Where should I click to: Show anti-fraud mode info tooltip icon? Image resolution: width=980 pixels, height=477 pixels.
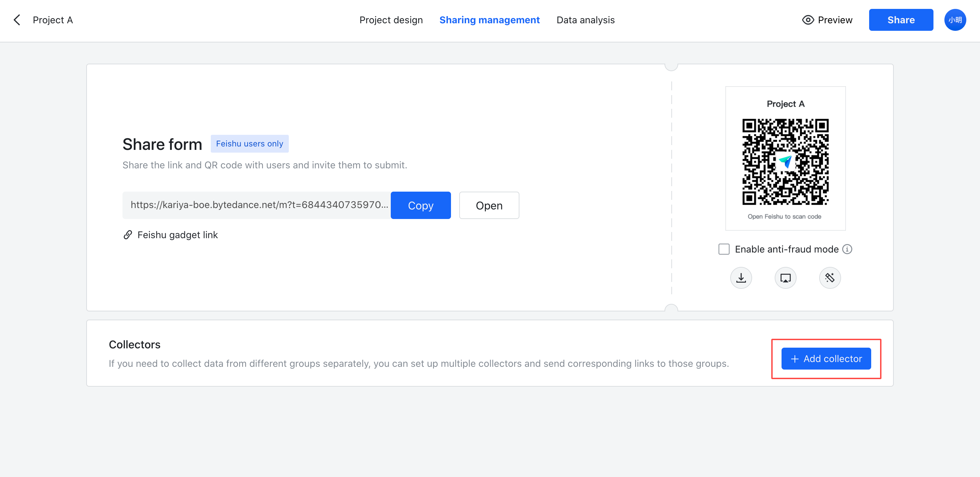pos(847,249)
